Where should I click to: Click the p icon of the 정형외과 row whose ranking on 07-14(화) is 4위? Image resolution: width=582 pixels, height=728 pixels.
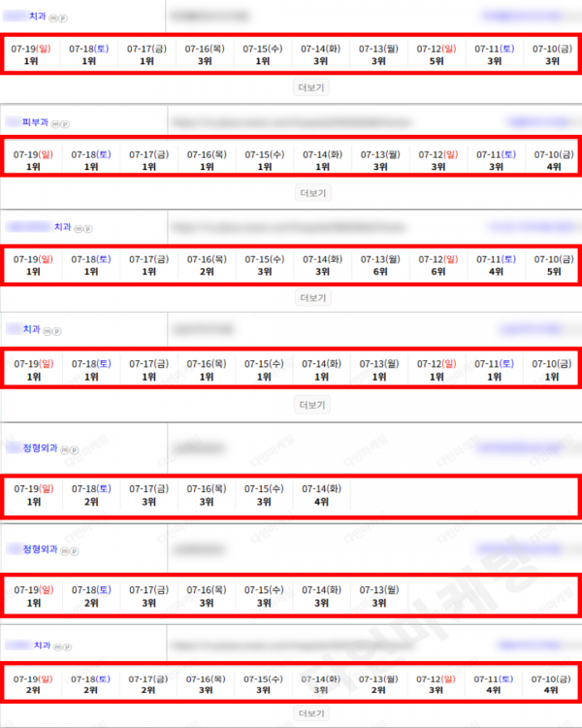coord(75,449)
